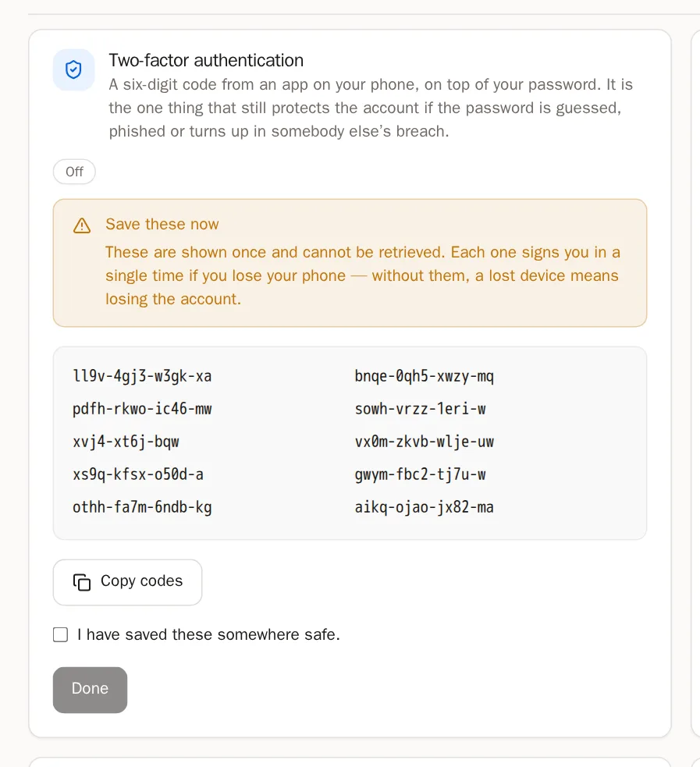
Task: Select recovery code xs9q-kfsx-o50d-a
Action: 138,474
